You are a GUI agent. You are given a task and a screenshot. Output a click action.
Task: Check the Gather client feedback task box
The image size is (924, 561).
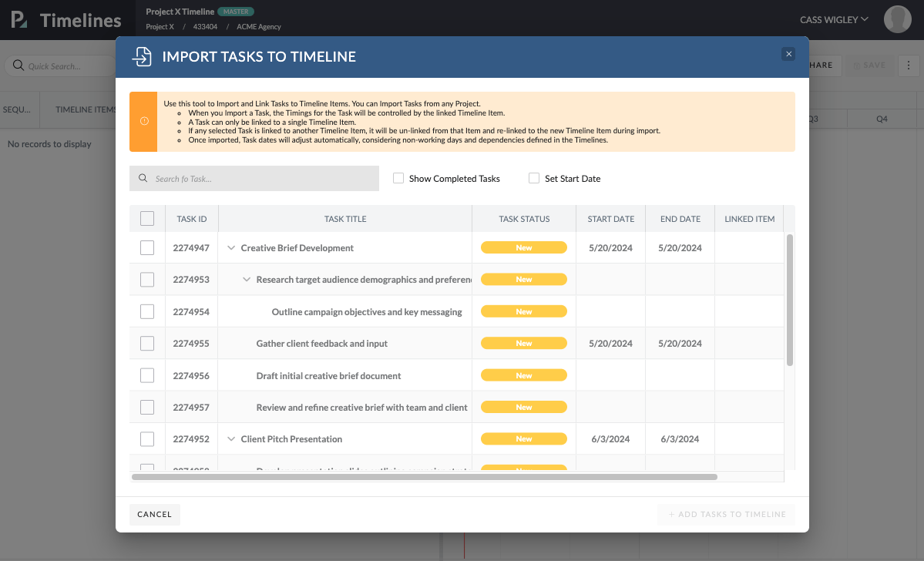[x=147, y=343]
